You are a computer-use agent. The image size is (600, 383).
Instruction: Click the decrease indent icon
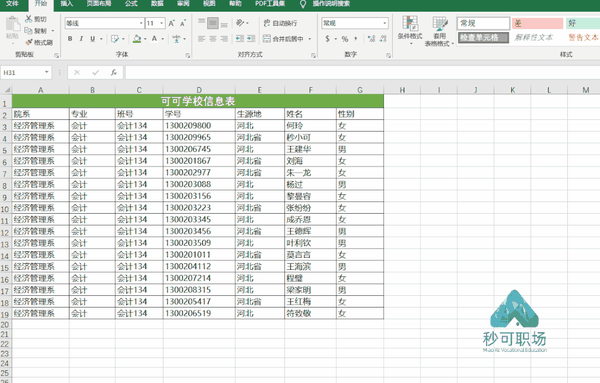[240, 39]
